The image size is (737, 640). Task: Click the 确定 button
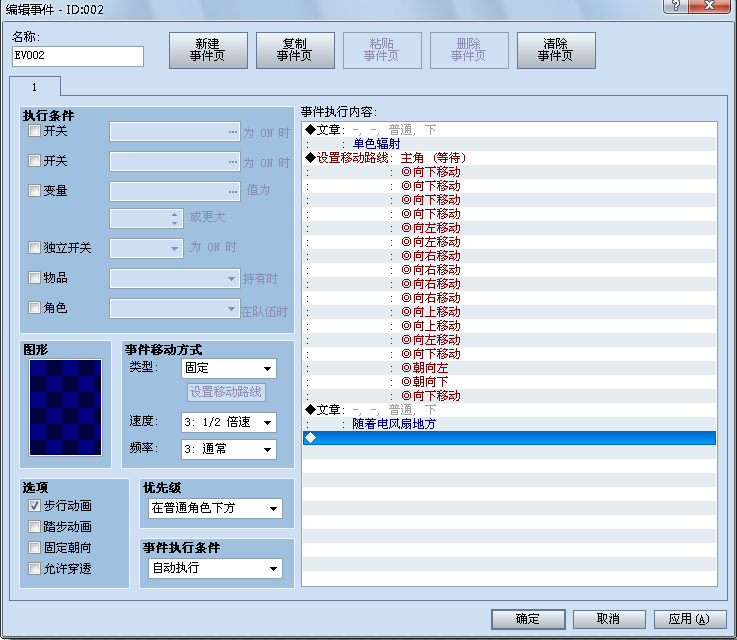click(x=528, y=619)
